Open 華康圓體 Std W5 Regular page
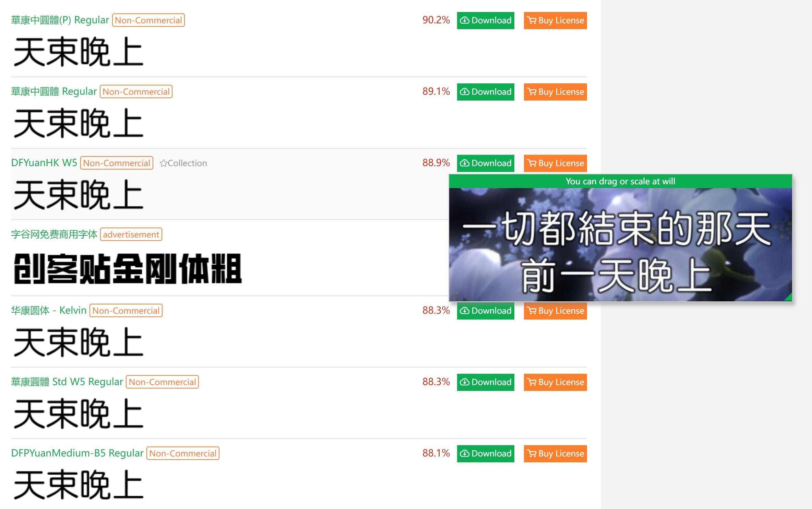Image resolution: width=812 pixels, height=509 pixels. click(x=67, y=382)
